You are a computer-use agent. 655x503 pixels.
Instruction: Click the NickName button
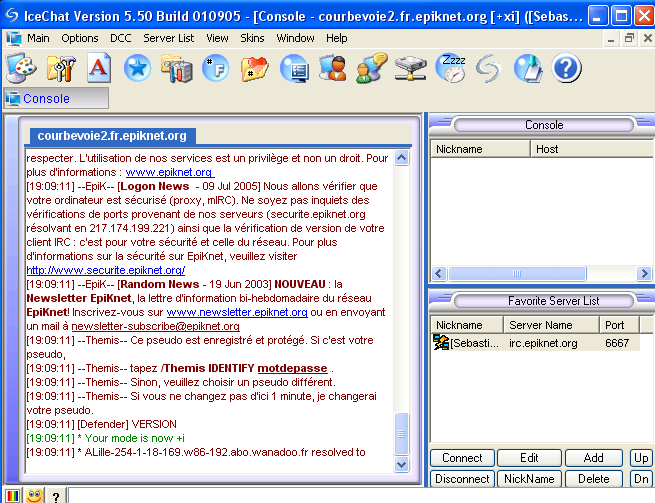point(529,479)
